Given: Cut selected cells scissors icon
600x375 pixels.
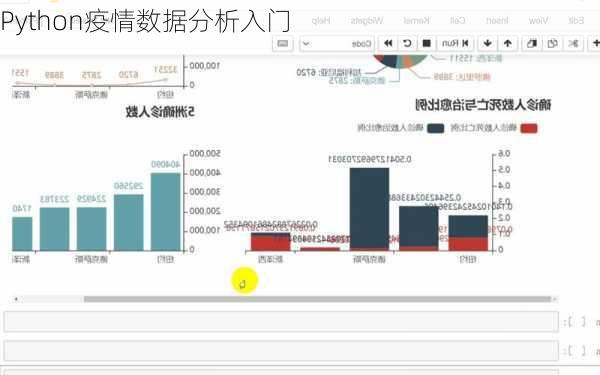Looking at the screenshot, I should [573, 43].
